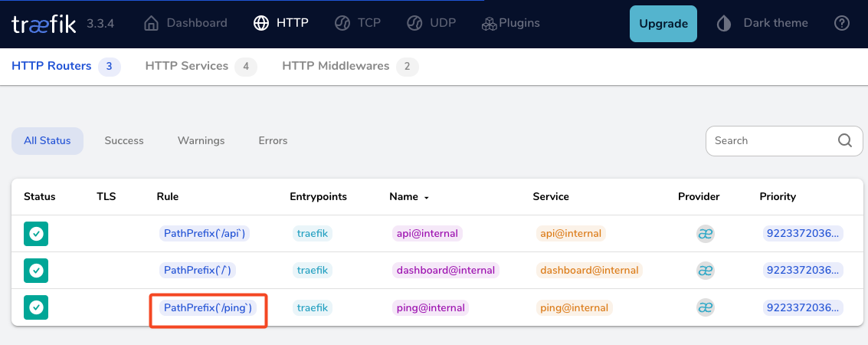Go to Dashboard menu item
868x345 pixels.
point(197,23)
